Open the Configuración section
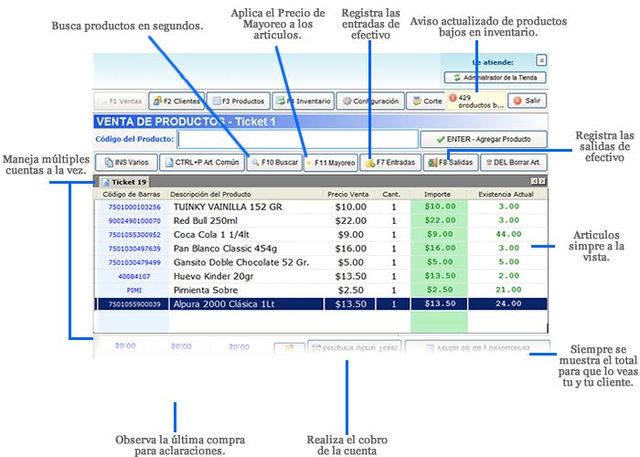Image resolution: width=640 pixels, height=457 pixels. click(x=370, y=101)
